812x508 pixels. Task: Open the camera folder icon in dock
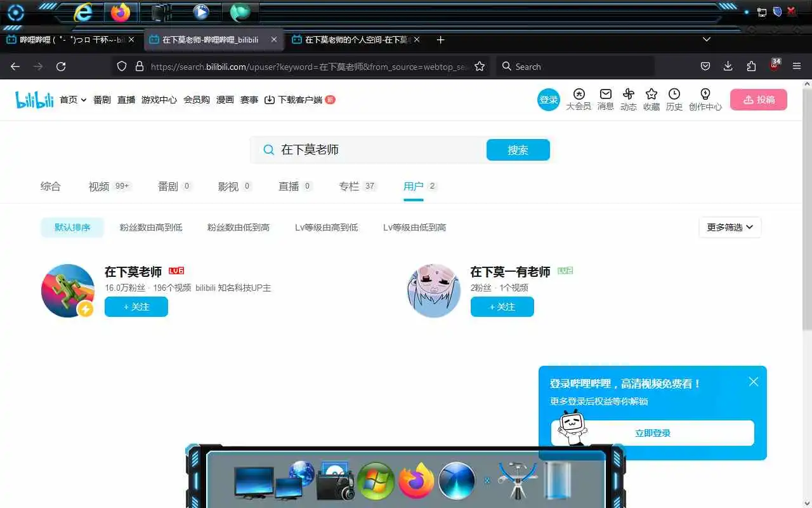pos(335,481)
